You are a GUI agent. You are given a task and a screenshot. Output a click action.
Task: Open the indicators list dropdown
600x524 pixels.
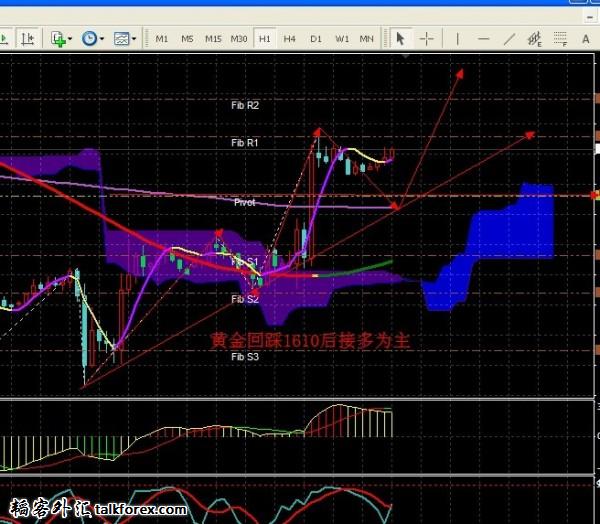[x=60, y=39]
